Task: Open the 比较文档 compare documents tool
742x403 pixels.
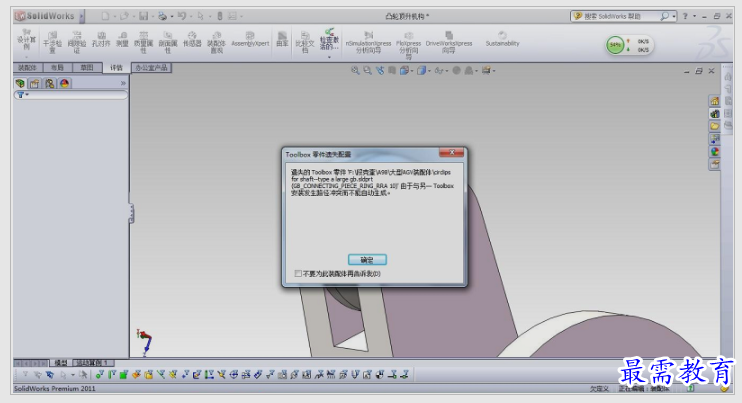Action: click(305, 42)
